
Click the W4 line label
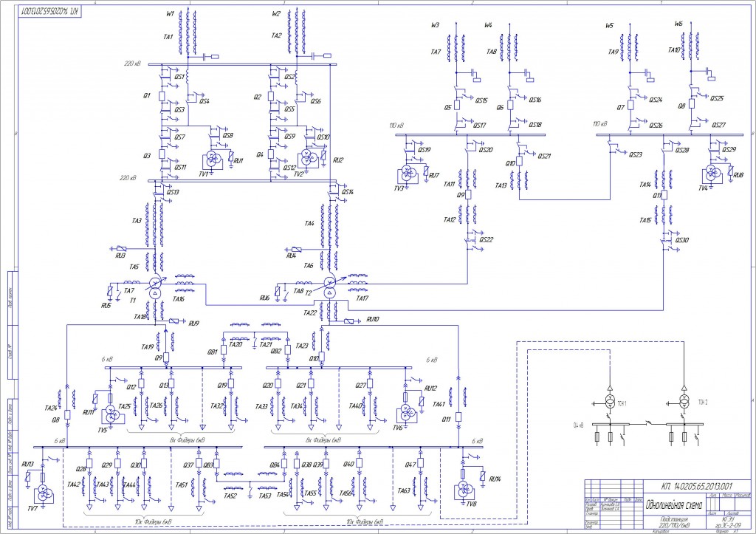click(489, 24)
